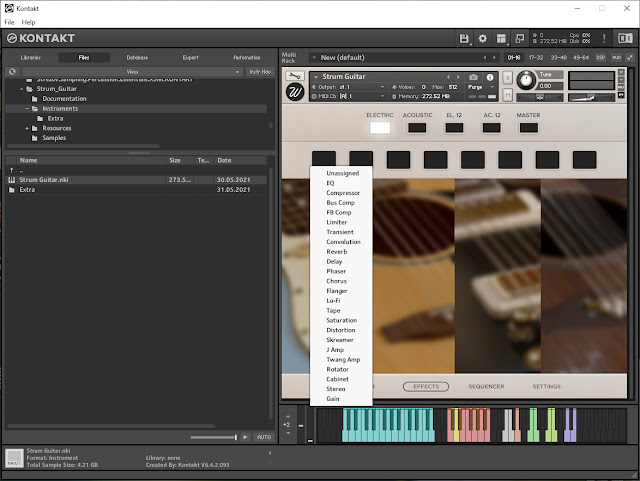640x481 pixels.
Task: Open the View dropdown in Files browser
Action: coord(132,72)
